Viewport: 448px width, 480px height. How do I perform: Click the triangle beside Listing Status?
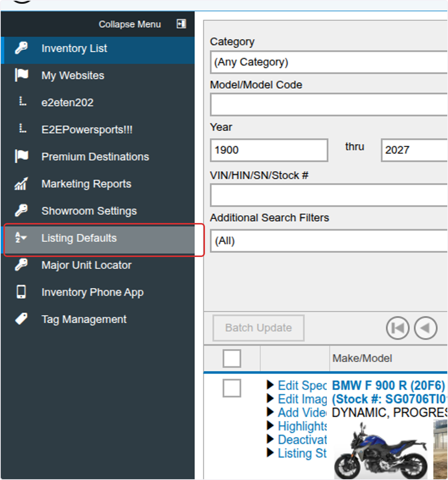271,452
